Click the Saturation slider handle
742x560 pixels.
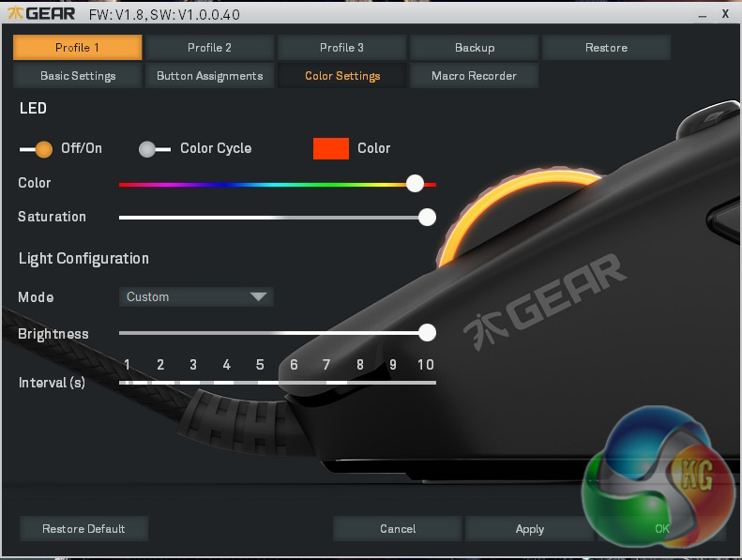(428, 218)
